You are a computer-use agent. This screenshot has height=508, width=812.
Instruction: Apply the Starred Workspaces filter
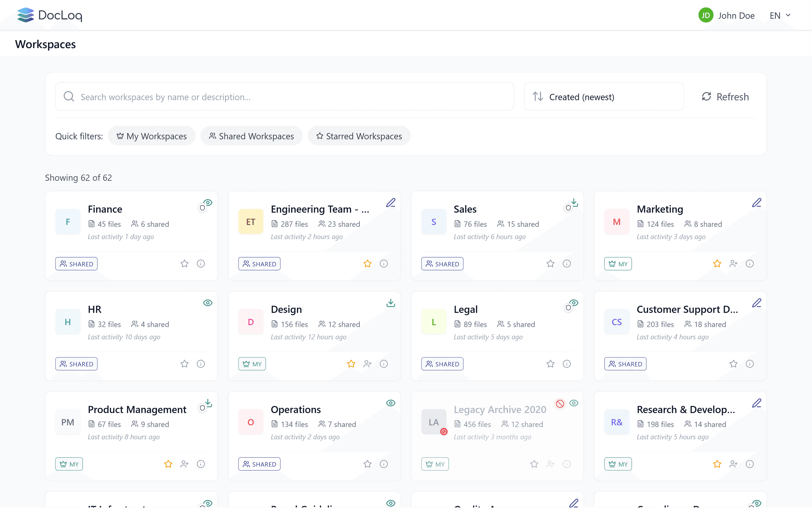[359, 136]
